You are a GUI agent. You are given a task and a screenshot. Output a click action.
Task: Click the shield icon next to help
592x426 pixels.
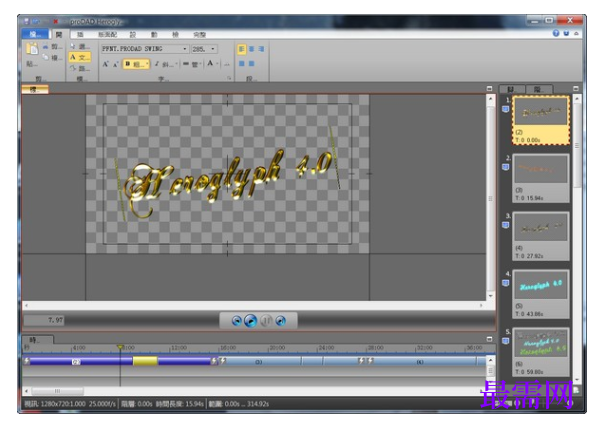click(x=566, y=33)
